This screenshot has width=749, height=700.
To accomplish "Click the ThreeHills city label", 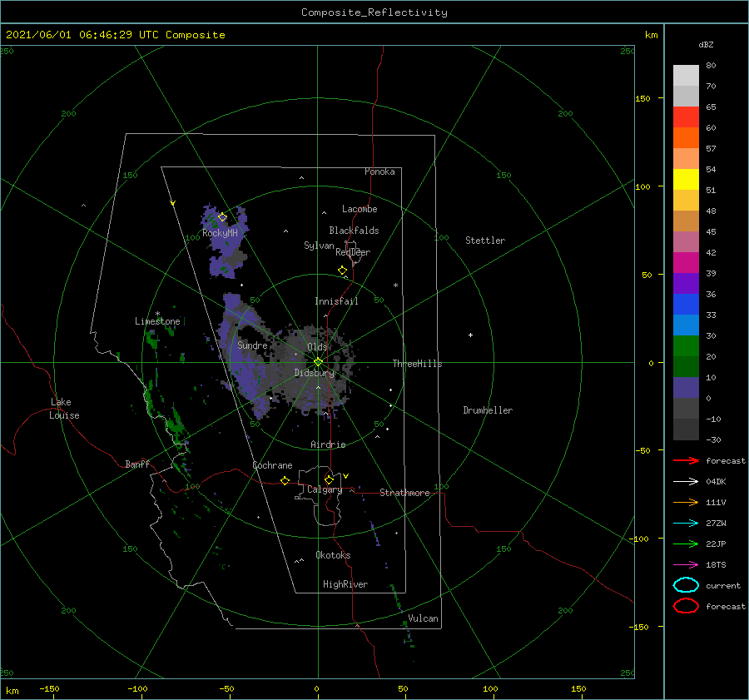I will (418, 364).
